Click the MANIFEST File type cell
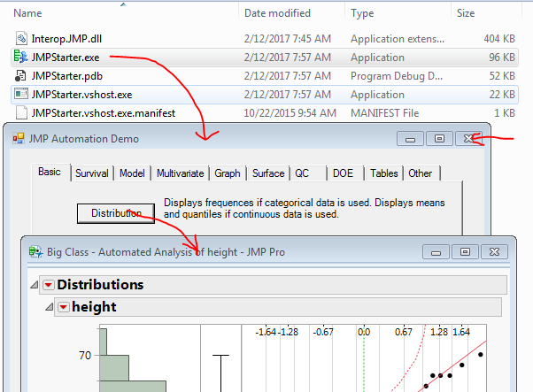Screen dimensions: 533x392 pos(385,113)
